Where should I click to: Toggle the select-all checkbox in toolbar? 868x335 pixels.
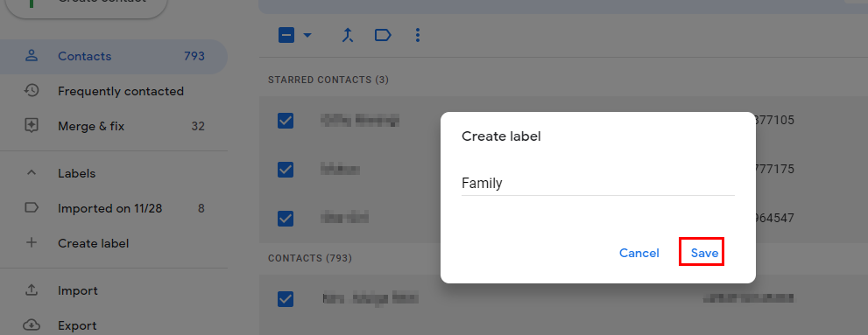click(286, 36)
